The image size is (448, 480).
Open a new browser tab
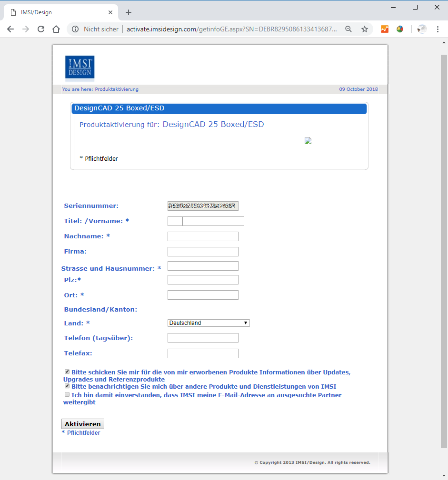click(x=129, y=12)
